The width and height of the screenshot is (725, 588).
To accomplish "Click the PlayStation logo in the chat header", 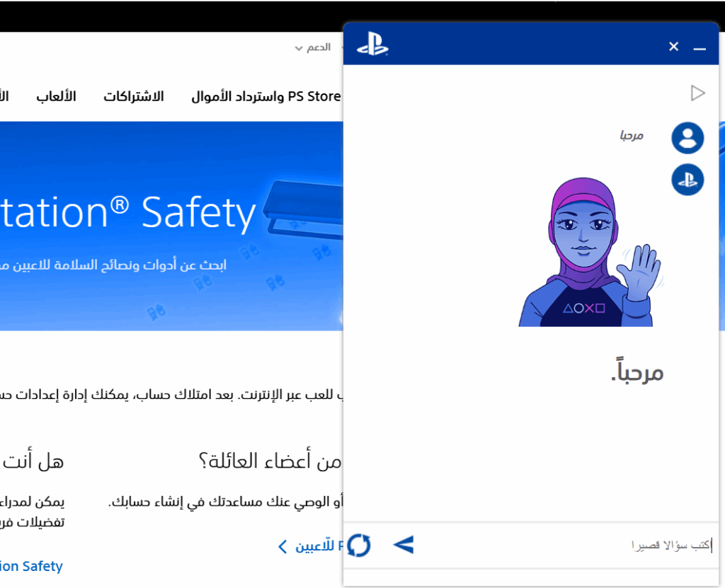I will (x=374, y=44).
